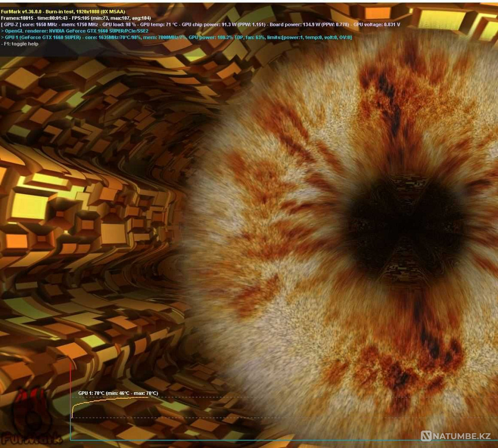The image size is (498, 448).
Task: Click the FurMark v1.36.0.0 Burn-in test title
Action: [62, 11]
